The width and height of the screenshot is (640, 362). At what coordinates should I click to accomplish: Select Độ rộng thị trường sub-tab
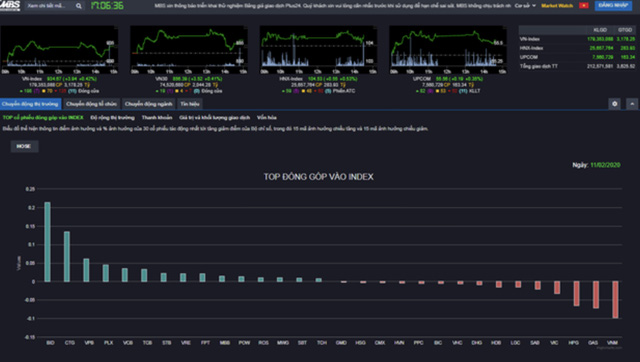pos(112,118)
